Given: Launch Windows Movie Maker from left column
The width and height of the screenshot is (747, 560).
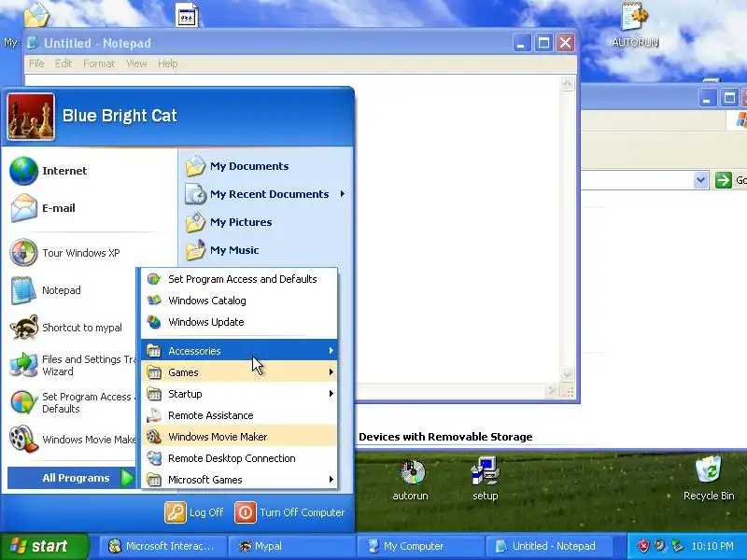Looking at the screenshot, I should [x=72, y=439].
